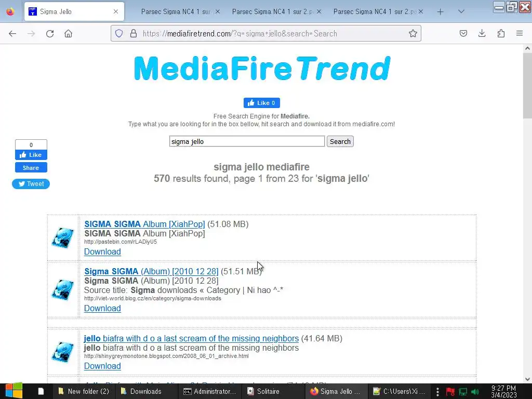Click Download under XiahPop album
The height and width of the screenshot is (399, 532).
(102, 252)
